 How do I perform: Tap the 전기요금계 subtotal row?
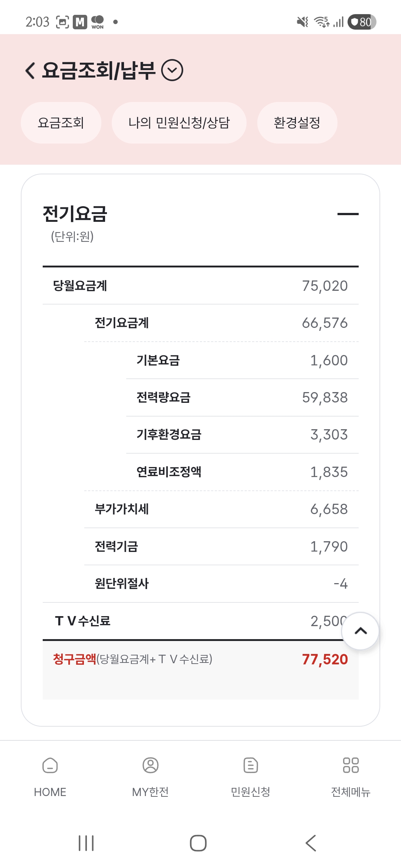[x=221, y=323]
